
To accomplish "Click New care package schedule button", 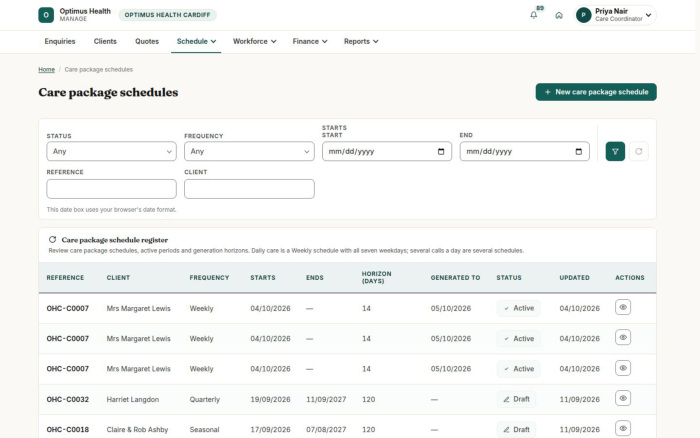I will click(x=596, y=92).
